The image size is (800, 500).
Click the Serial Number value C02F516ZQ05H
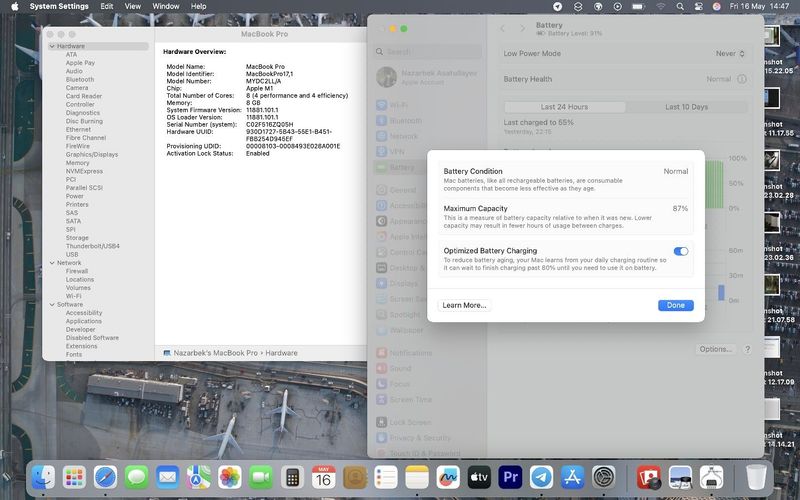pyautogui.click(x=269, y=124)
